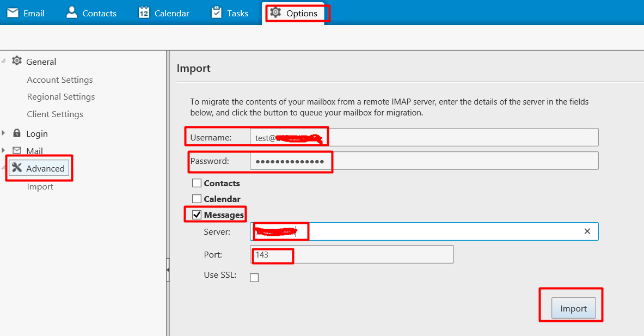Screen dimensions: 644x336
Task: Open the Import item in sidebar
Action: coord(40,186)
